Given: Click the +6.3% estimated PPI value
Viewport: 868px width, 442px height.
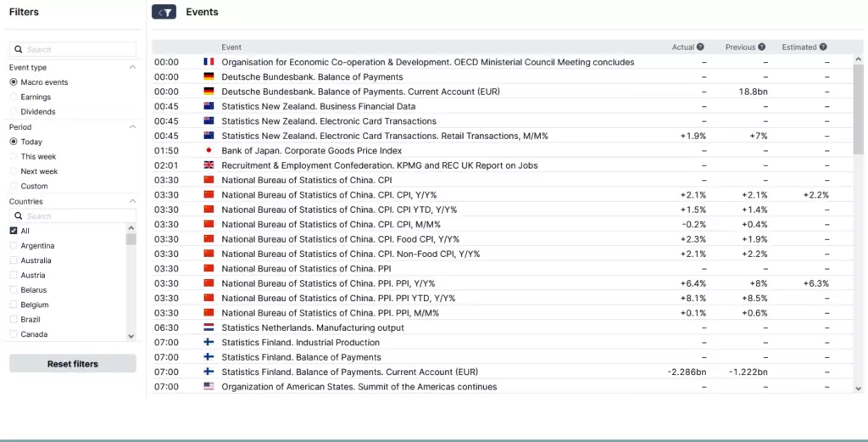Looking at the screenshot, I should (816, 283).
